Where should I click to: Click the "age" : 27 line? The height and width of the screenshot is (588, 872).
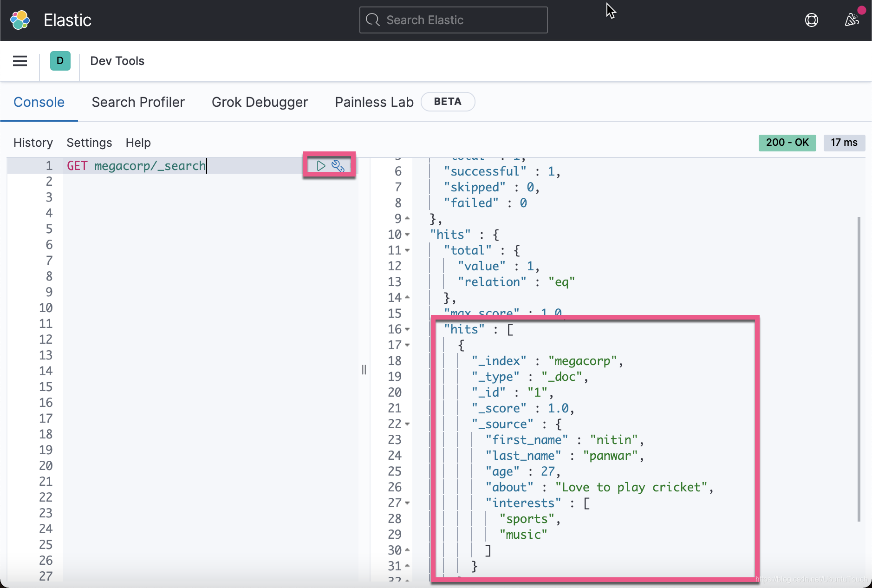(523, 471)
